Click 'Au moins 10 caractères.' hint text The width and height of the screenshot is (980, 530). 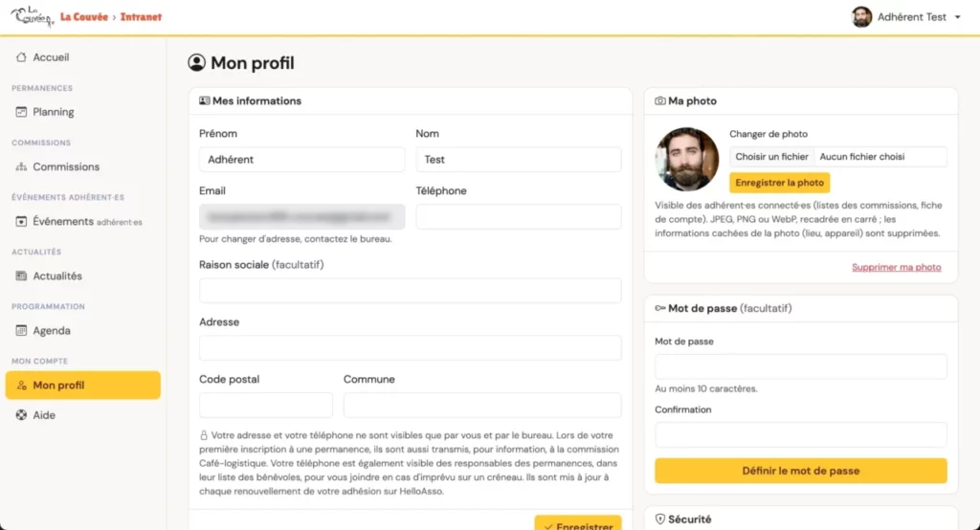706,388
